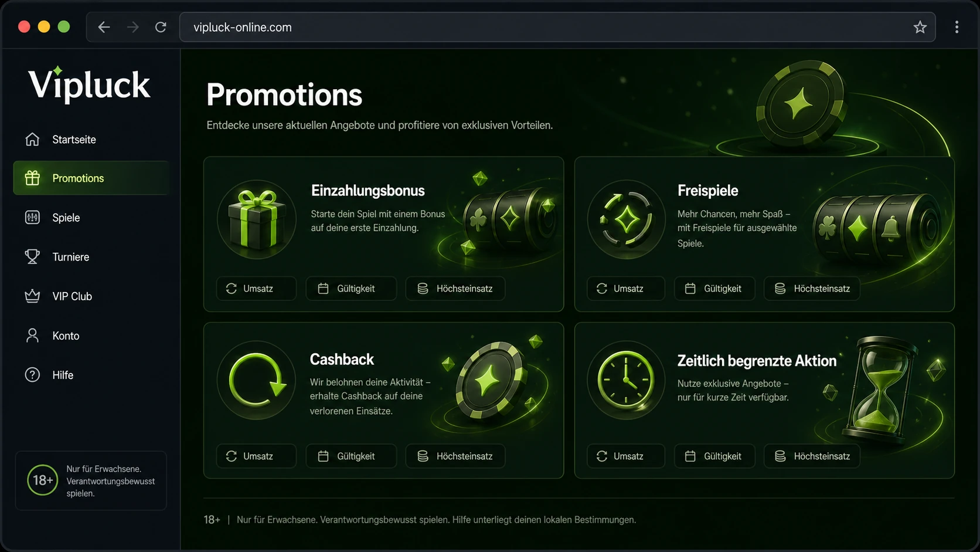This screenshot has width=980, height=552.
Task: Click the clock icon for timed promotion
Action: click(626, 380)
